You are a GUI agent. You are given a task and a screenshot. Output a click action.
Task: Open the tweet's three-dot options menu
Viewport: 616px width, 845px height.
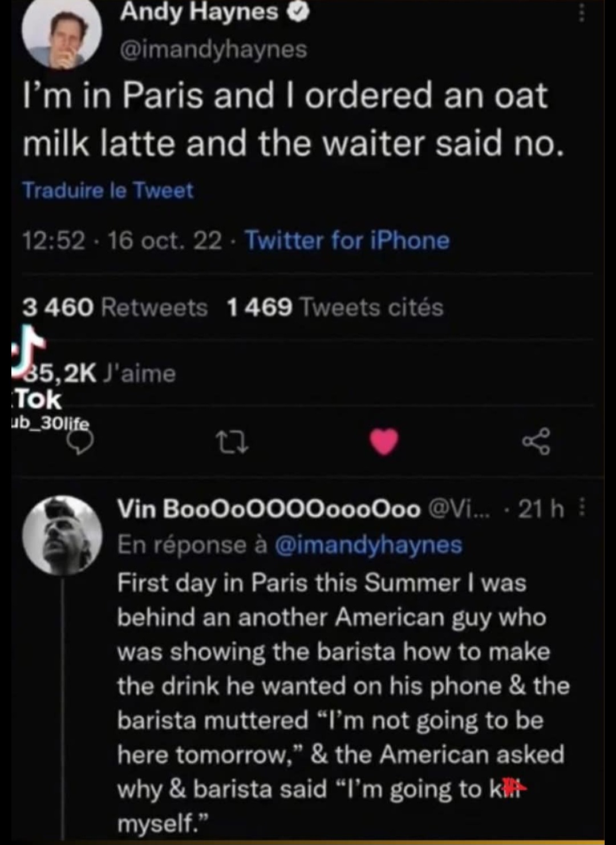(x=581, y=13)
